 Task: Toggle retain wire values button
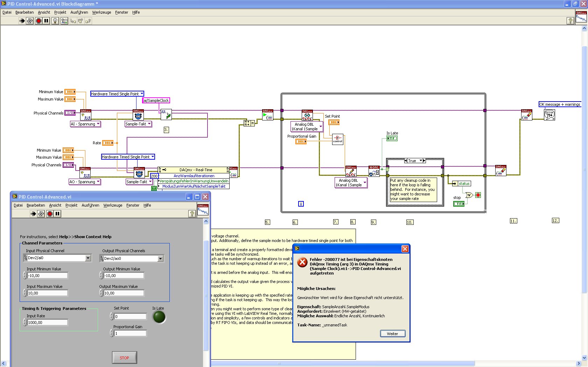tap(64, 21)
